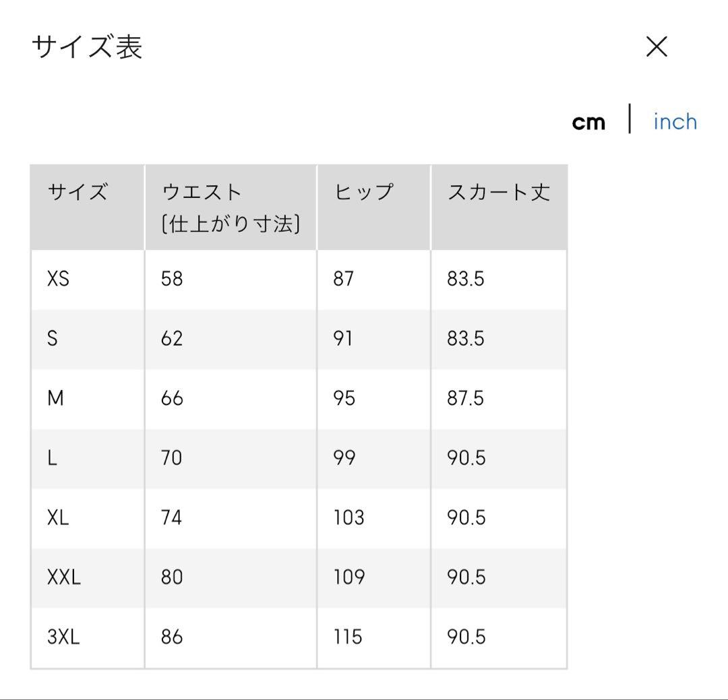728x700 pixels.
Task: Select the M size row label
Action: tap(55, 397)
